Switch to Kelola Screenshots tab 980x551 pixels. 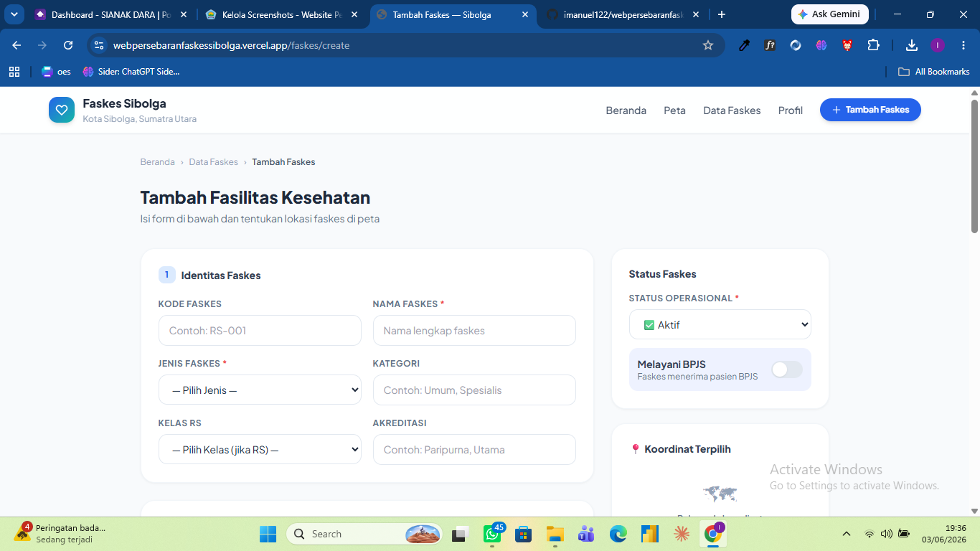282,14
